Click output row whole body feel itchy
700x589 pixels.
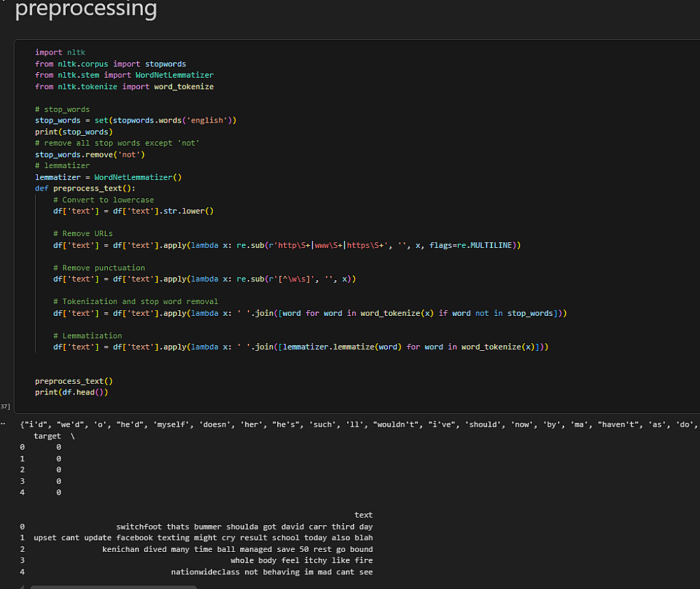pos(302,560)
